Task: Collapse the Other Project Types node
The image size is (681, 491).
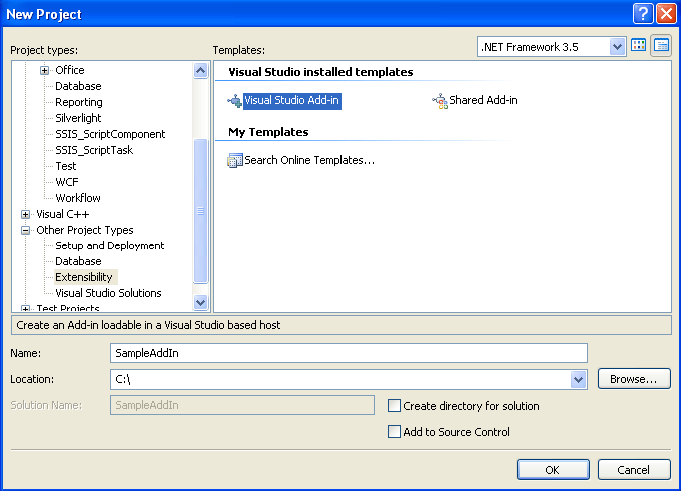Action: 26,231
